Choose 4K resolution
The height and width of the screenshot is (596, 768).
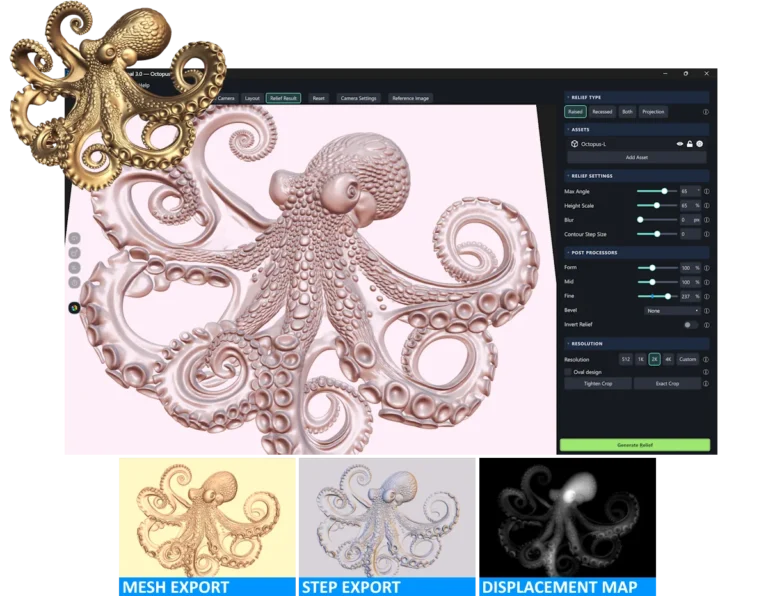[668, 359]
